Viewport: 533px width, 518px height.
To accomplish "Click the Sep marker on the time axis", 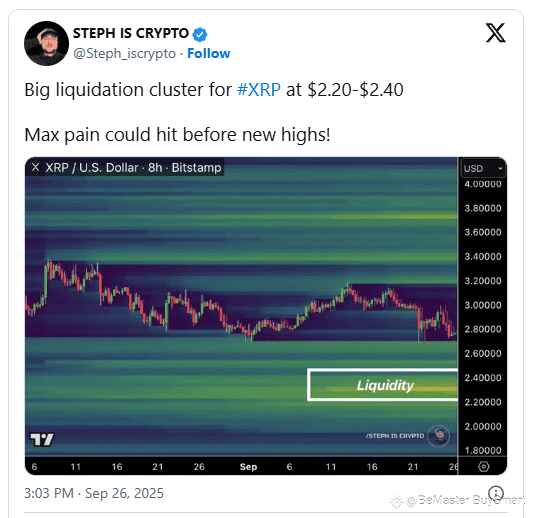I will pyautogui.click(x=248, y=467).
